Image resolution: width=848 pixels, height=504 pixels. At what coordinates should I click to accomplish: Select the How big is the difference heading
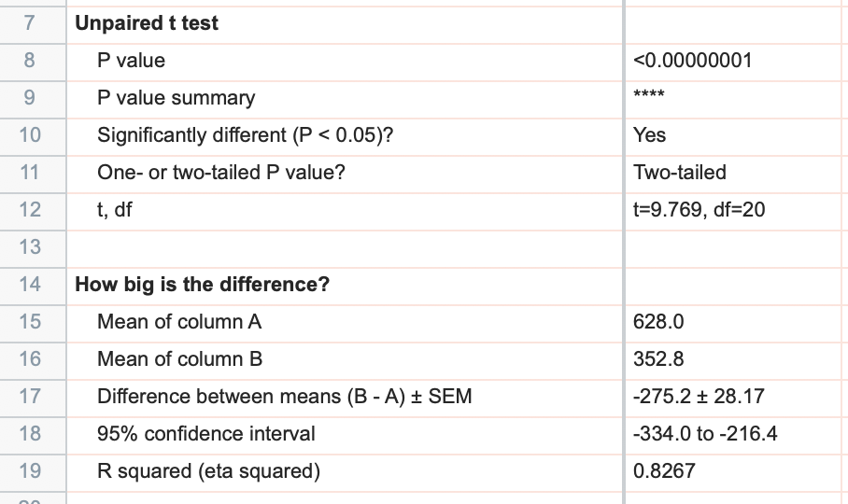click(202, 285)
